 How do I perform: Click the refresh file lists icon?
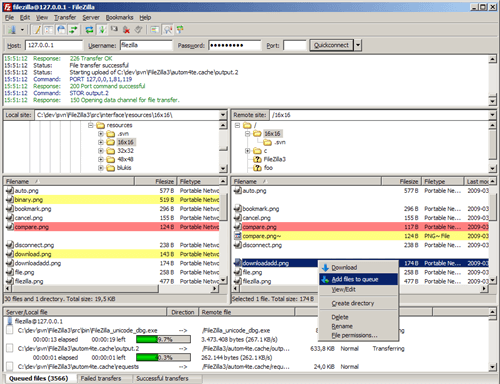click(x=89, y=30)
